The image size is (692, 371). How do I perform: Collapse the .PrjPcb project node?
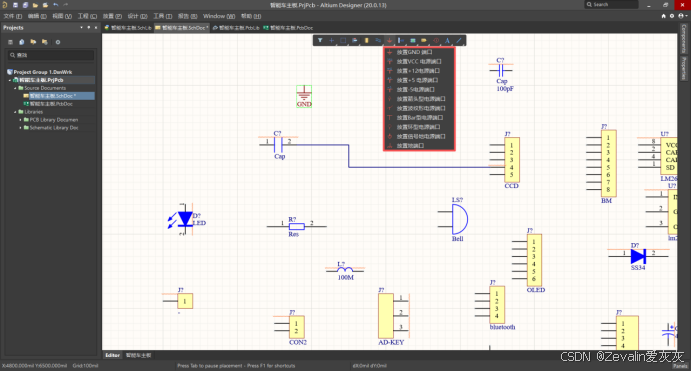click(x=10, y=80)
